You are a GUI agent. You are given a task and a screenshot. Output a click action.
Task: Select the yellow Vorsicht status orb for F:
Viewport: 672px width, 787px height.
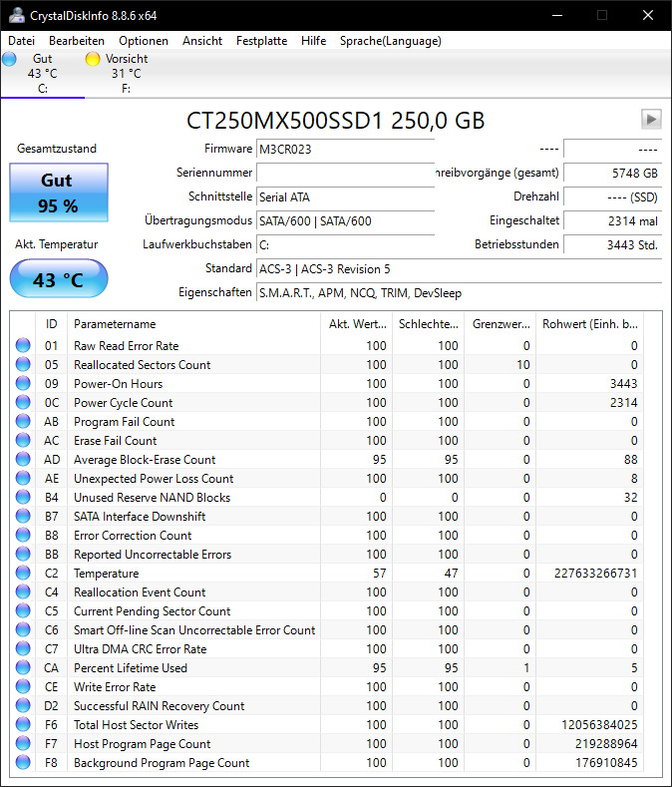(x=93, y=59)
